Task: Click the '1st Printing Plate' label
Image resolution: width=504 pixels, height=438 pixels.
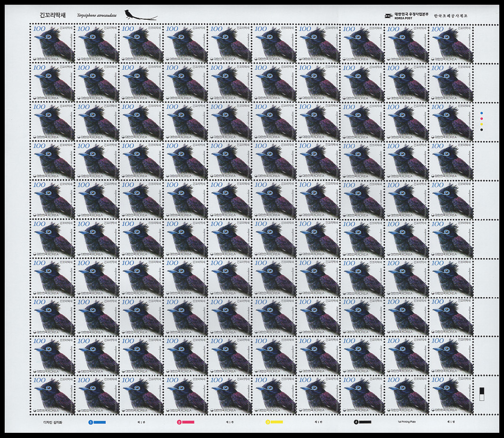Action: [x=406, y=422]
